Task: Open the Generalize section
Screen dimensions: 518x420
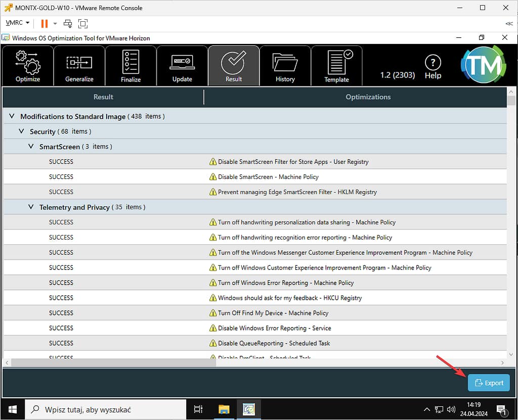Action: click(x=79, y=66)
